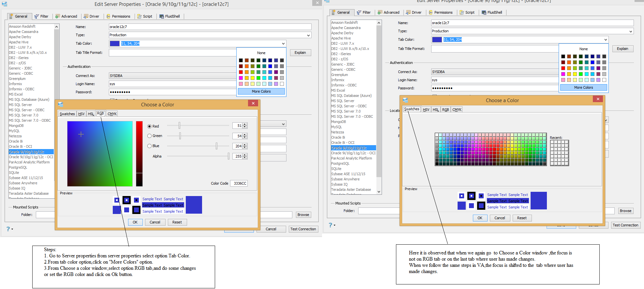Click the help question mark in the right window
This screenshot has height=289, width=644.
pyautogui.click(x=330, y=225)
